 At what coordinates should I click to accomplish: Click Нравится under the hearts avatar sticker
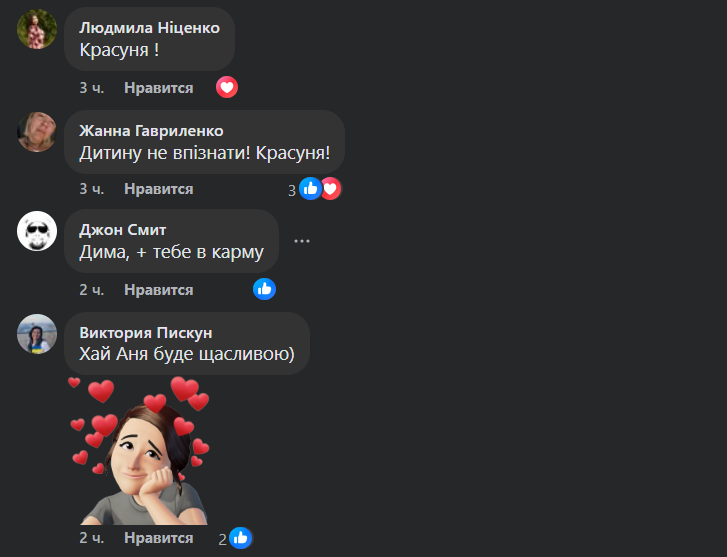159,538
